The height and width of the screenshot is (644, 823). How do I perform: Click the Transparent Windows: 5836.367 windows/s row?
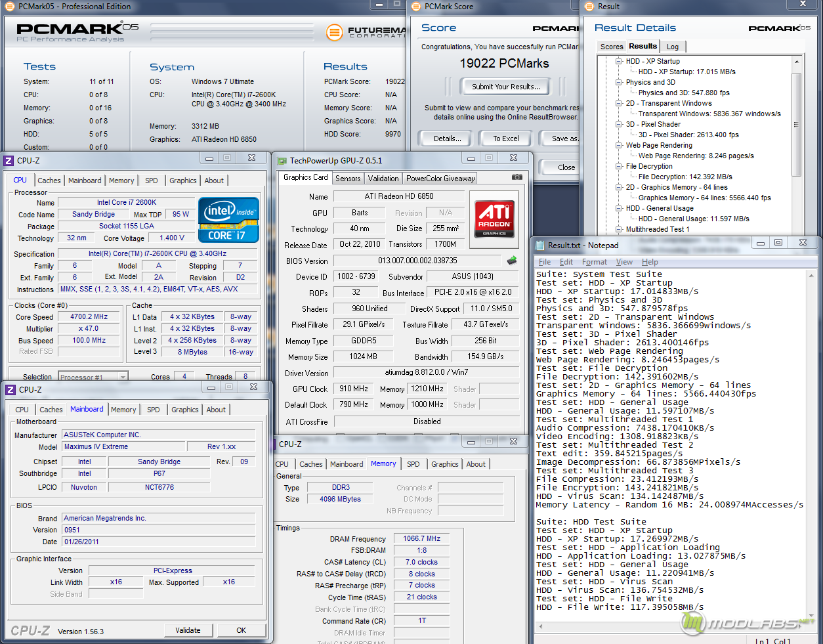[x=709, y=114]
